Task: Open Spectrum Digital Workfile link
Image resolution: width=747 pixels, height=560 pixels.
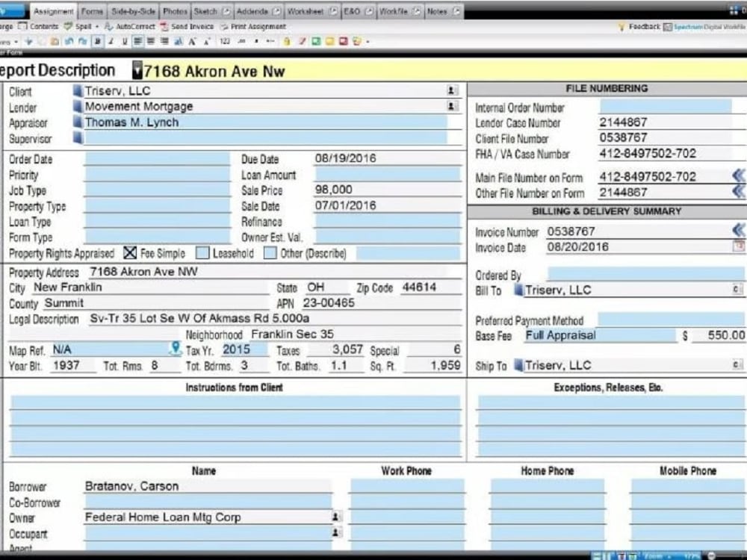Action: (x=705, y=27)
